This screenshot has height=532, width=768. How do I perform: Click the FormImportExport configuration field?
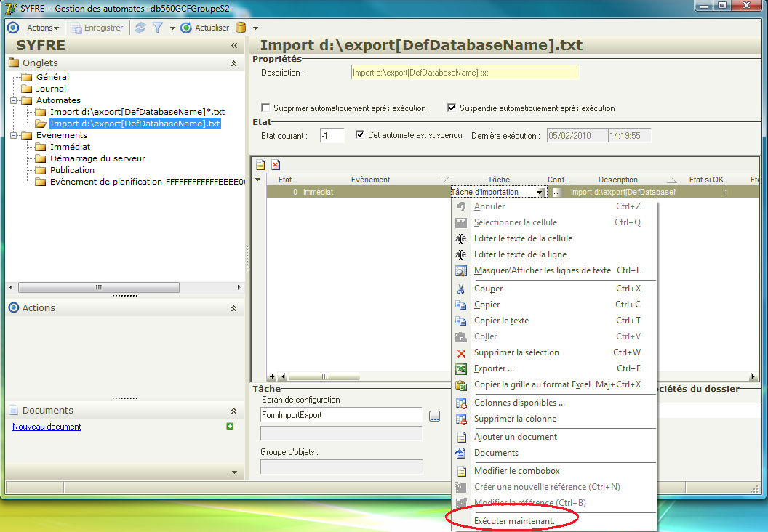click(341, 415)
